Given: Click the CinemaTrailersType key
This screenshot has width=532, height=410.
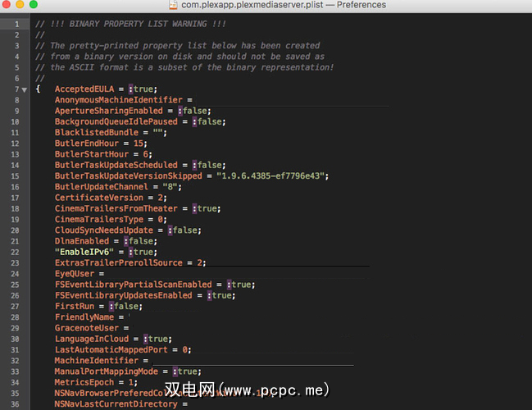Looking at the screenshot, I should click(x=99, y=219).
